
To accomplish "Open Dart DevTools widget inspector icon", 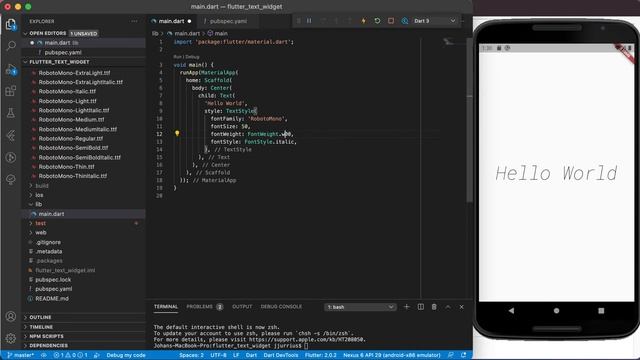I will click(404, 21).
